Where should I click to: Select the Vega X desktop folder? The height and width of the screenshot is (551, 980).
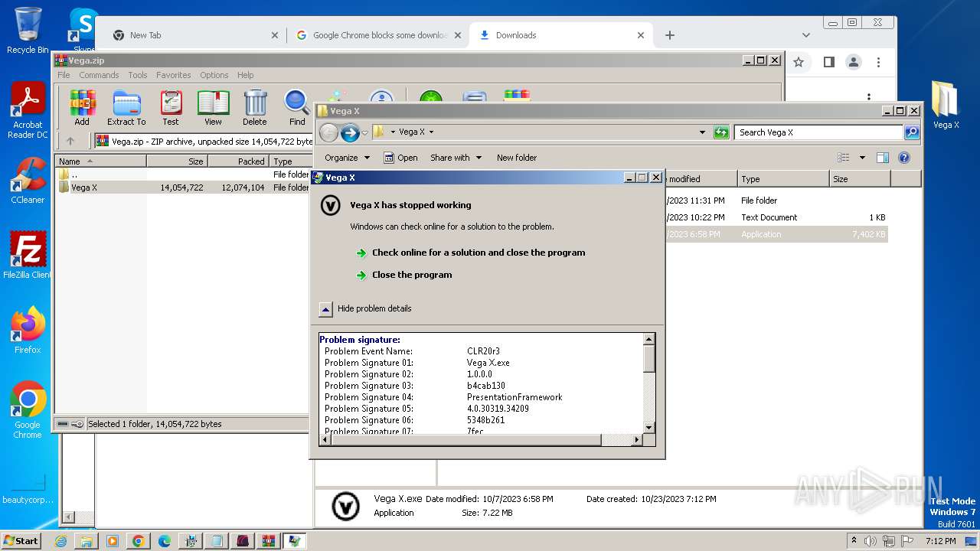[946, 106]
